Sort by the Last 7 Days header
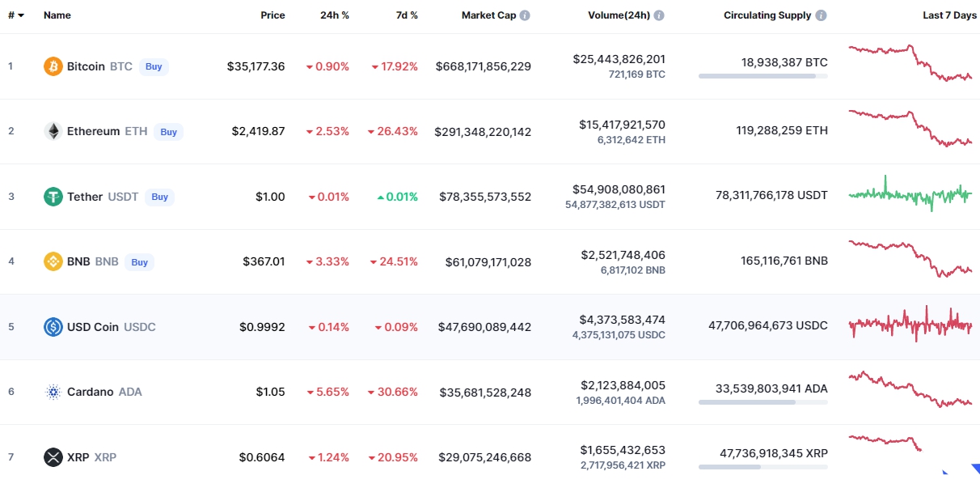980x484 pixels. [949, 15]
